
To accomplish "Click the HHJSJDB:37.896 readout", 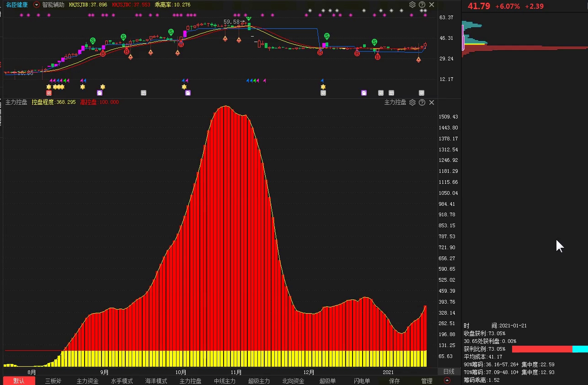I will point(88,5).
